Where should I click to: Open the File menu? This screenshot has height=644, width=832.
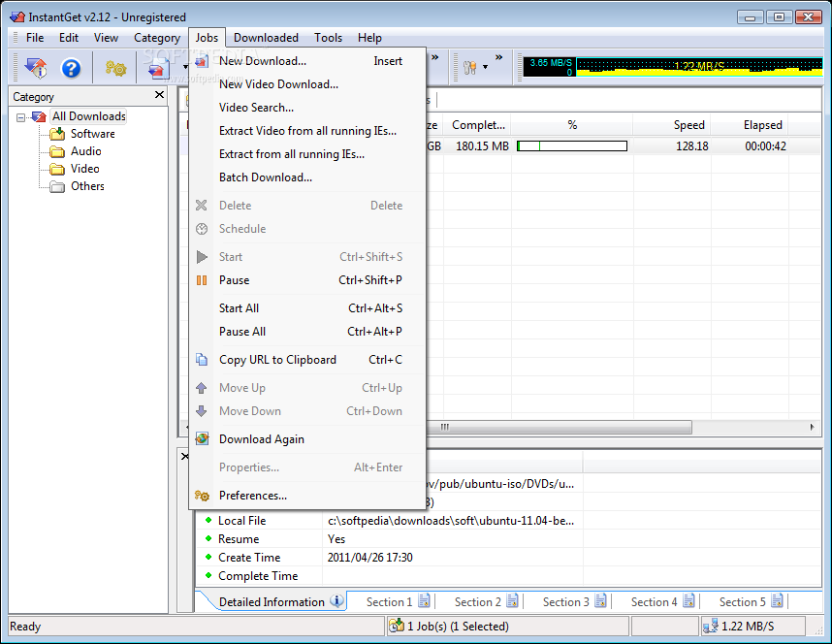[x=35, y=38]
